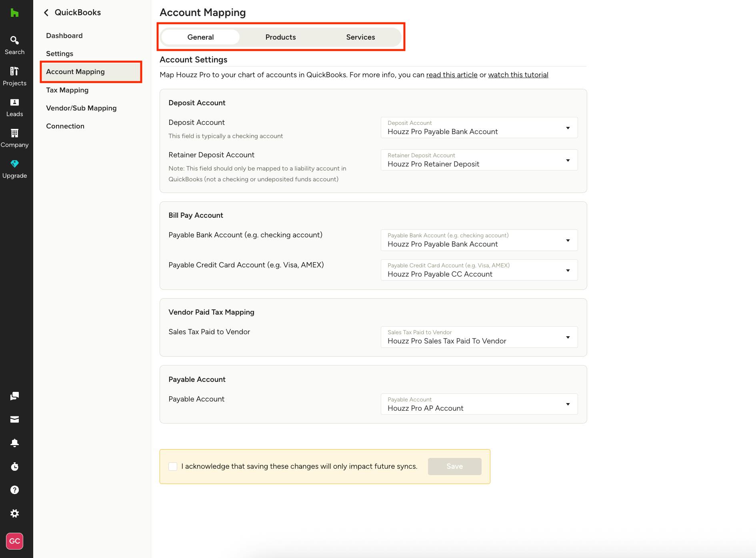This screenshot has width=756, height=558.
Task: Click the Vendor Paid Tax Mapping heading
Action: click(x=211, y=312)
